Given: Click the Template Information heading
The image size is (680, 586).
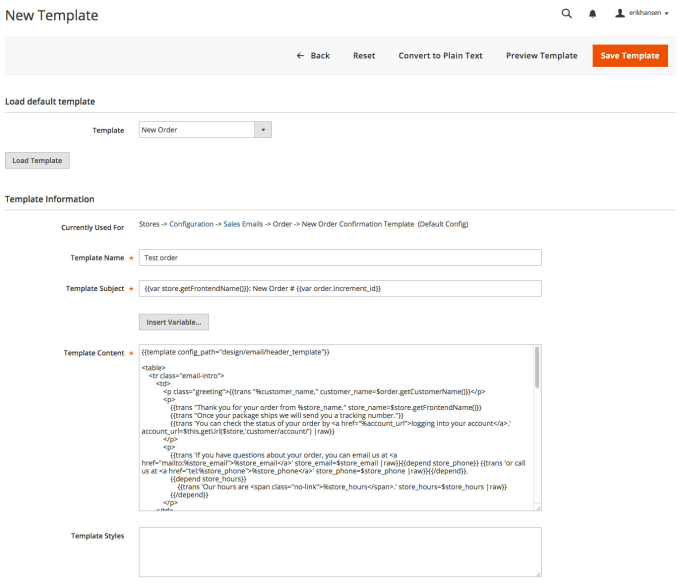Looking at the screenshot, I should 49,199.
